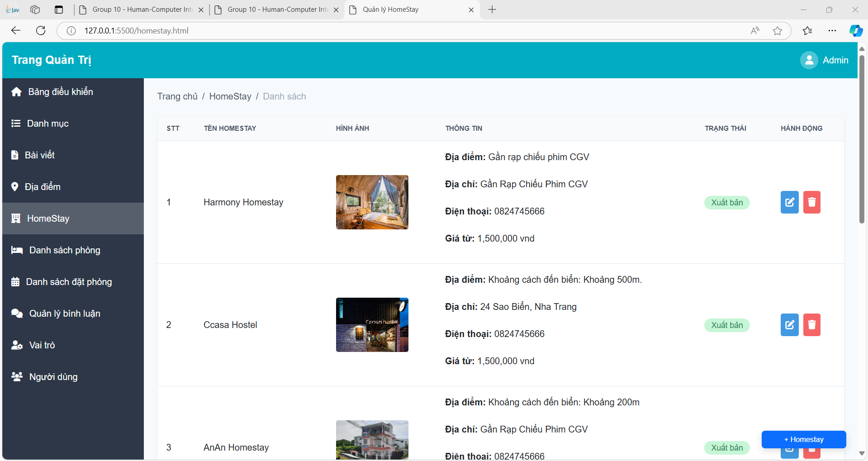Click the calendar icon beside Danh sách đặt phòng

[x=15, y=282]
